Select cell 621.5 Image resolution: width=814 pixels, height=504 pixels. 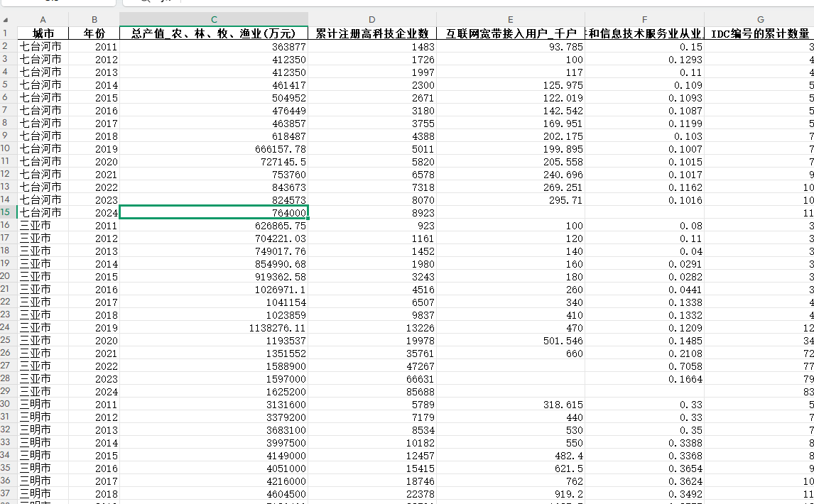510,469
